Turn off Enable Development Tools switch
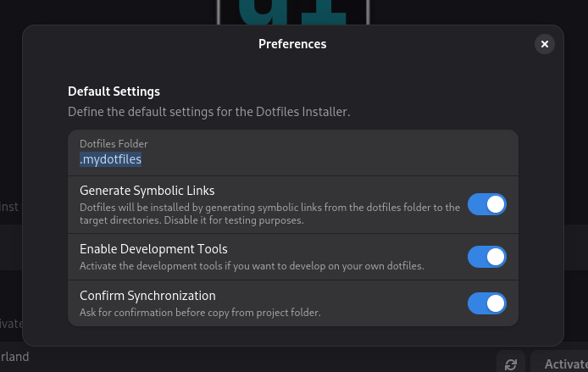Viewport: 588px width, 372px height. 486,257
